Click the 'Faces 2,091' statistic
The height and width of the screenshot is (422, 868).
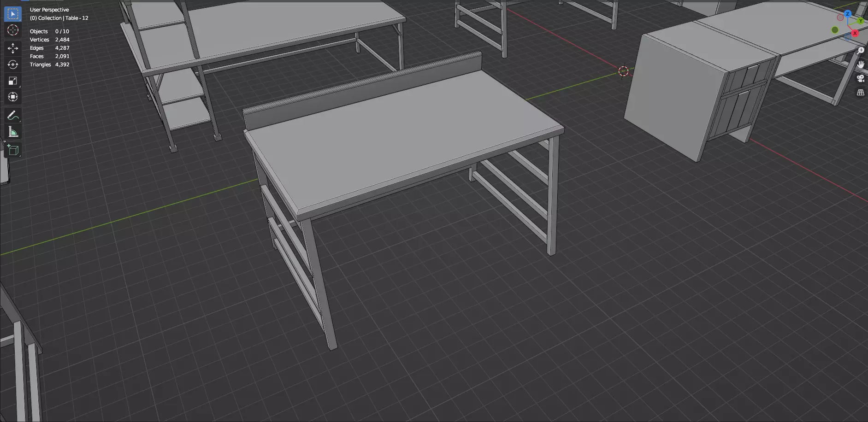[x=49, y=56]
